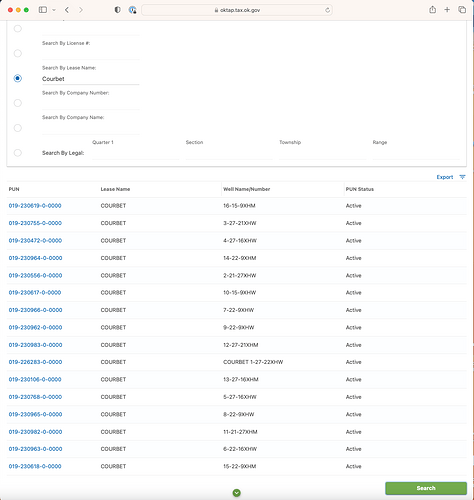This screenshot has width=474, height=500.
Task: Open the Share menu icon
Action: click(432, 10)
